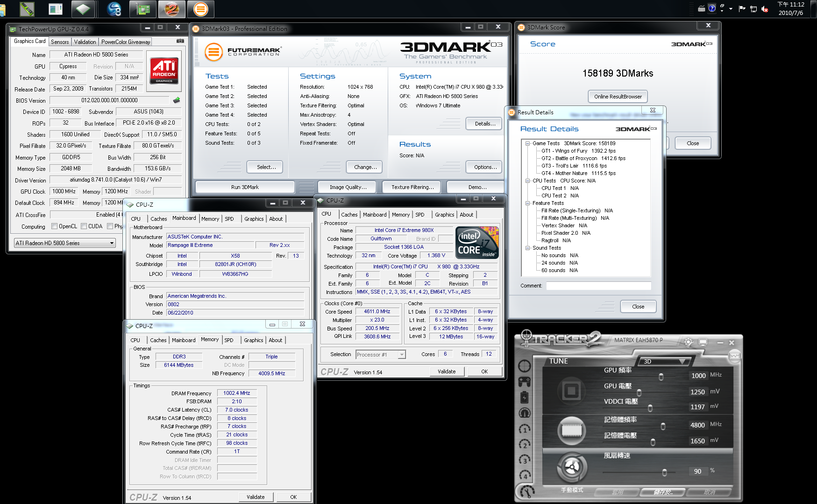Click the iTracker2 red '2' taskbar icon
Viewport: 817px width, 504px height.
172,9
